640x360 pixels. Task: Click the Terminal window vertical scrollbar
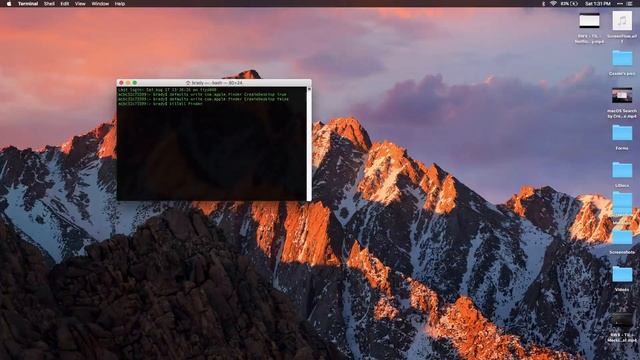point(309,143)
